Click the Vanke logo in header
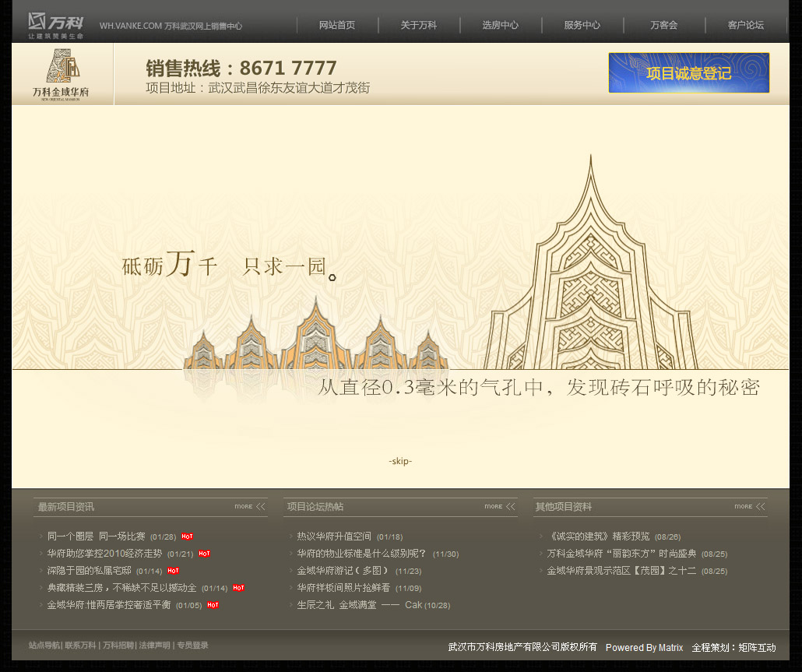This screenshot has width=802, height=672. pos(55,26)
